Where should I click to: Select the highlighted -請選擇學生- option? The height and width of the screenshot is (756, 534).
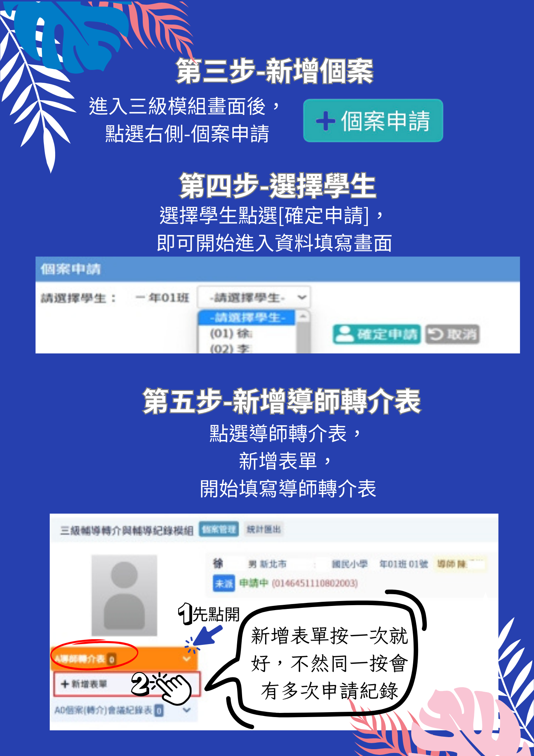point(247,318)
